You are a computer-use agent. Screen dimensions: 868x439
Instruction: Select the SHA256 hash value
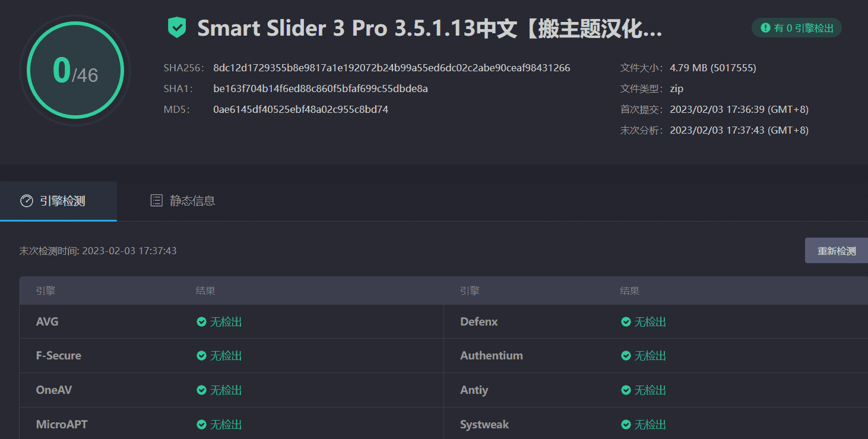pos(392,68)
